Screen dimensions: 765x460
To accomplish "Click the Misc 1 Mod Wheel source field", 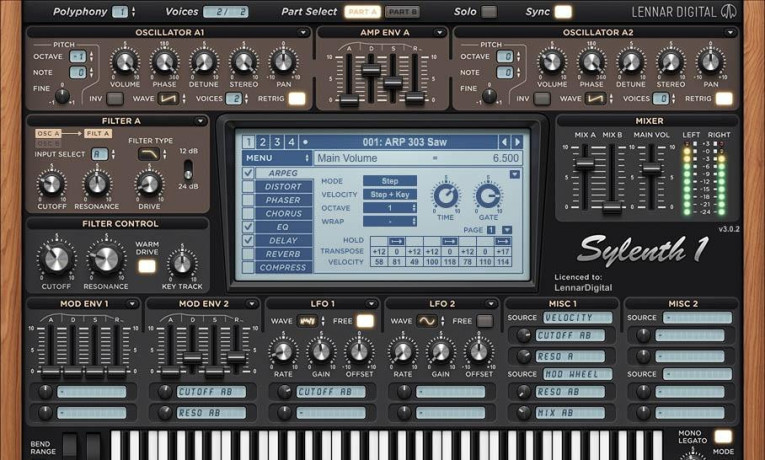I will tap(578, 374).
